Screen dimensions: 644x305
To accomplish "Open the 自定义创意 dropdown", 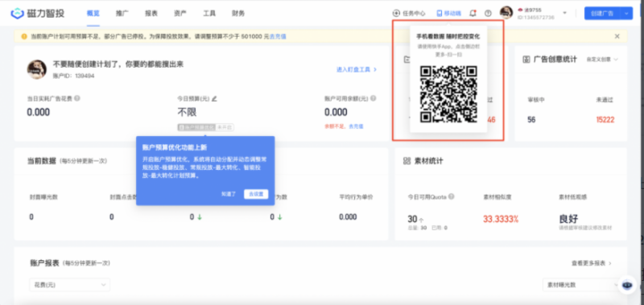I will tap(602, 60).
